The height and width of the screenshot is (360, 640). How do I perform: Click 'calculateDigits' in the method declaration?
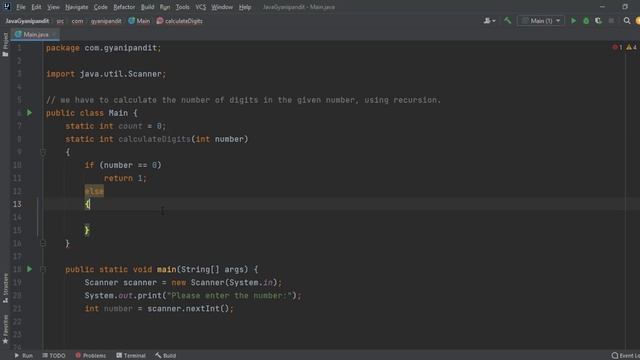[x=154, y=139]
